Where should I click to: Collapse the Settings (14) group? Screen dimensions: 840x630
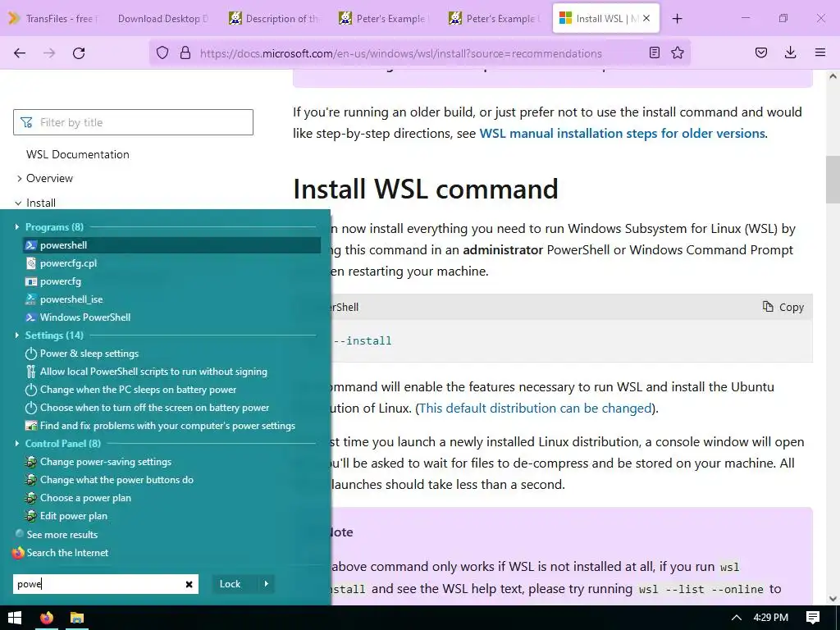tap(18, 336)
